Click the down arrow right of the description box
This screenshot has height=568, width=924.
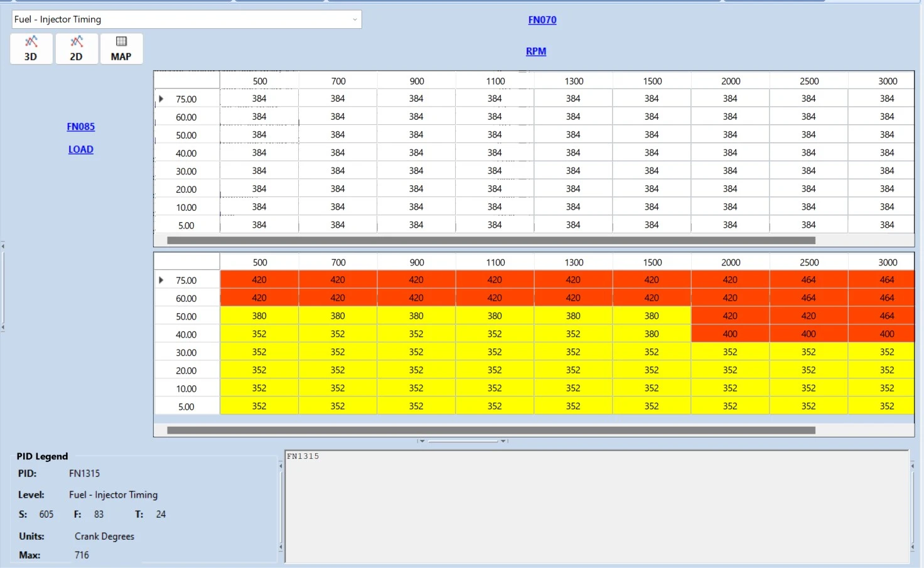coord(913,547)
